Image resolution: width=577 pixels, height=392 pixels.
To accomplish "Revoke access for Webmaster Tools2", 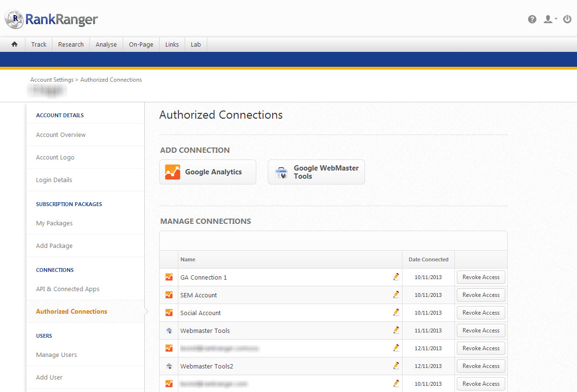I will (481, 366).
